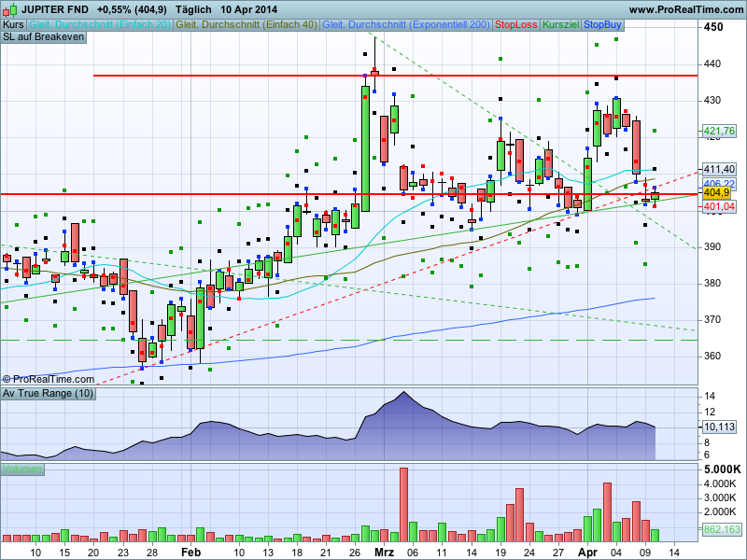Click the 10,113 ATR value tag
Screen dimensions: 747x560
[719, 427]
